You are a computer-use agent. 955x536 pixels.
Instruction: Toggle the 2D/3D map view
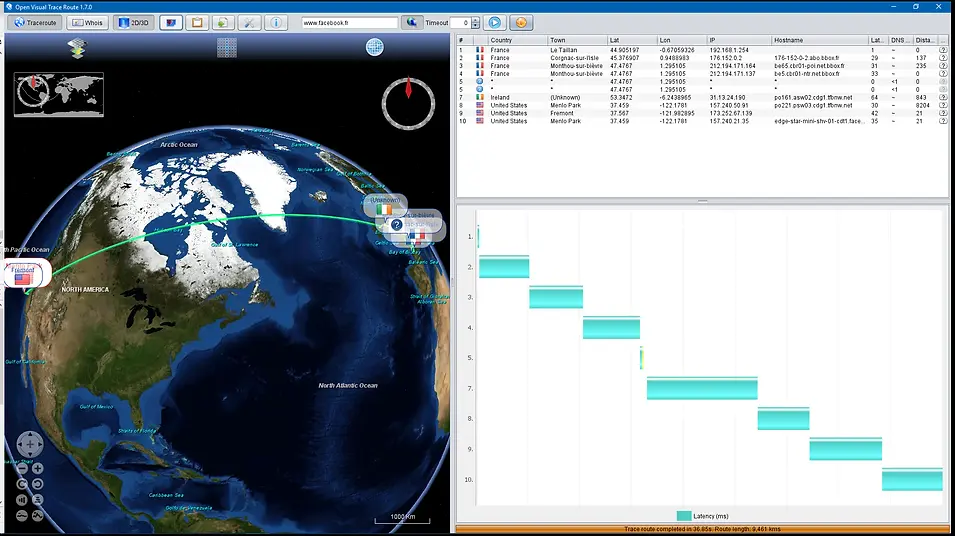133,23
